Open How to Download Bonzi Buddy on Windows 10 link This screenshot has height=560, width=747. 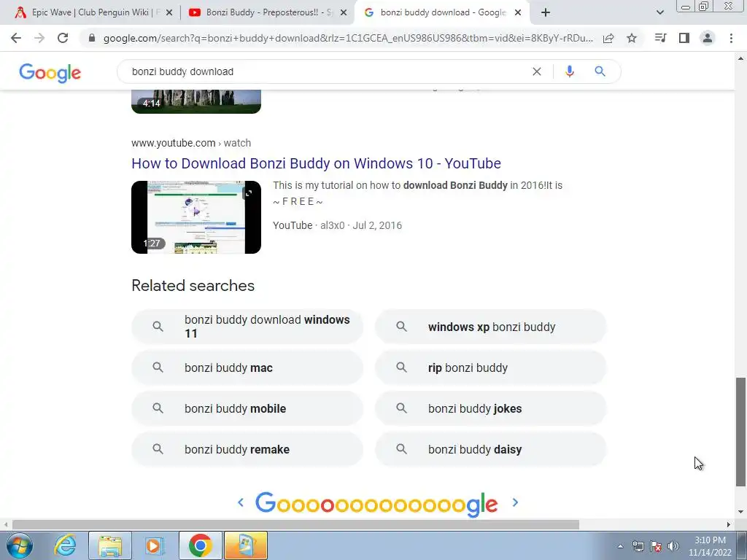[316, 163]
